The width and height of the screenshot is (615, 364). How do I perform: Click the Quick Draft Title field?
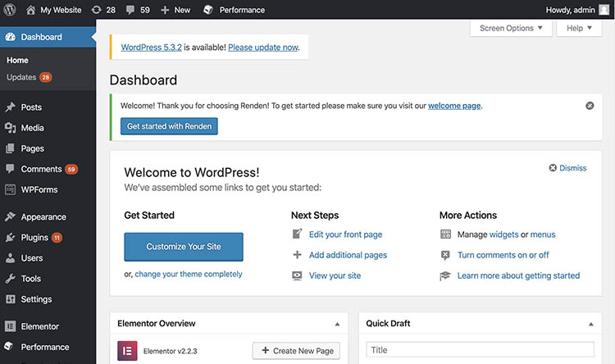click(480, 350)
